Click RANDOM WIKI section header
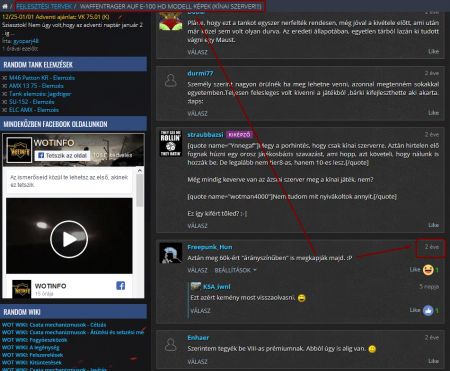The height and width of the screenshot is (371, 450). tap(73, 312)
